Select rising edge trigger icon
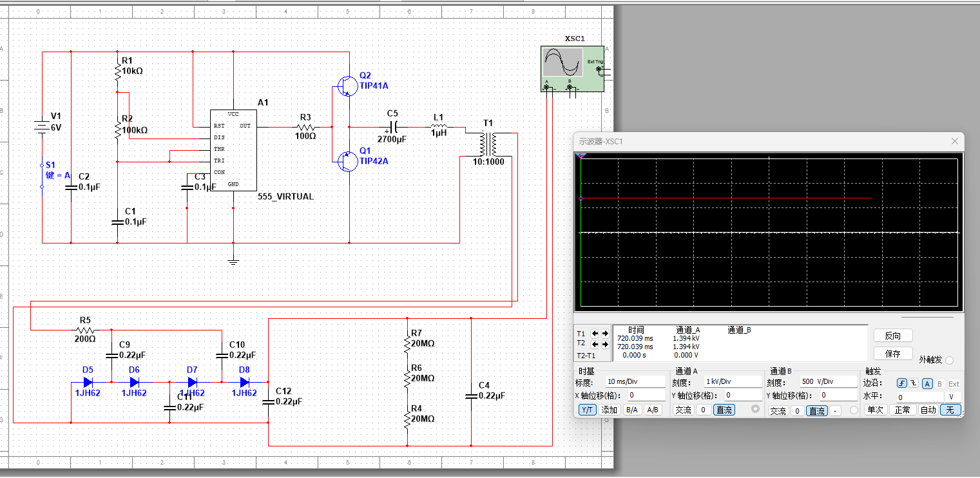 [903, 383]
